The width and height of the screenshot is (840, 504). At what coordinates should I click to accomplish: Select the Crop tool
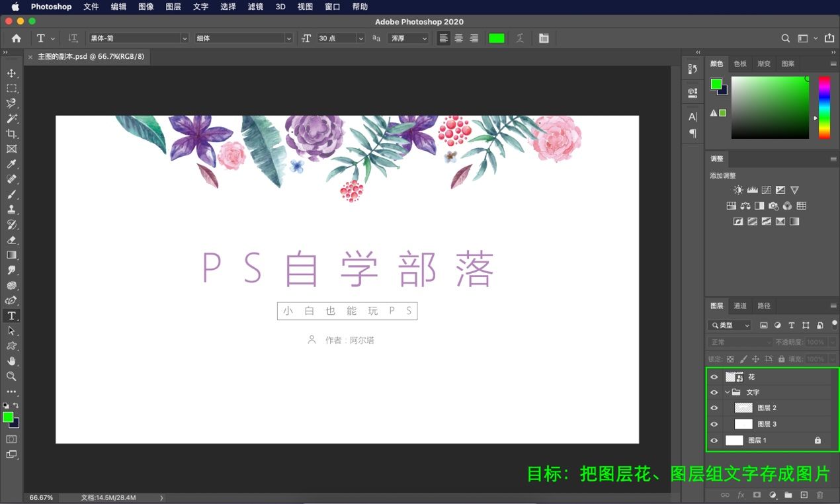11,134
